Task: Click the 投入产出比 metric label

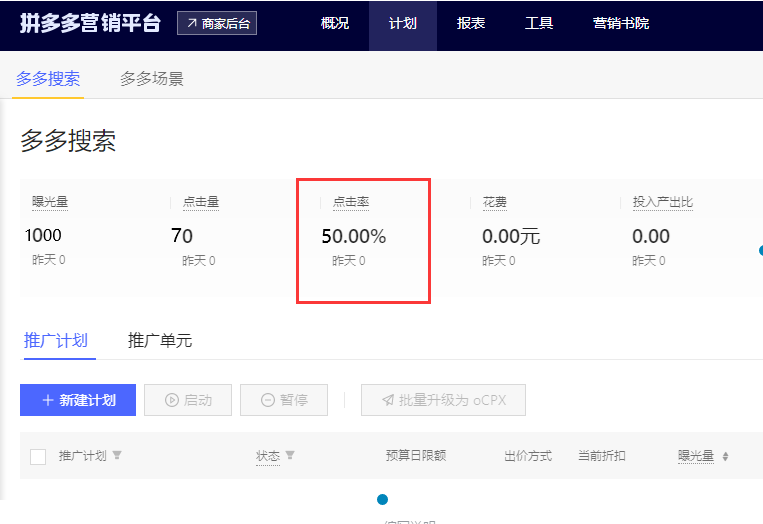Action: [x=663, y=202]
